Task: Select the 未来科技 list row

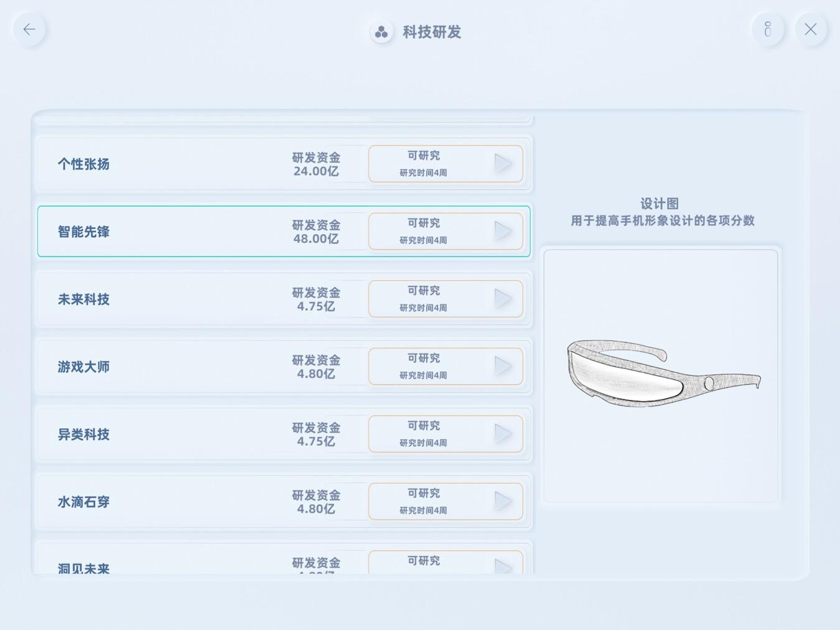Action: (x=284, y=299)
